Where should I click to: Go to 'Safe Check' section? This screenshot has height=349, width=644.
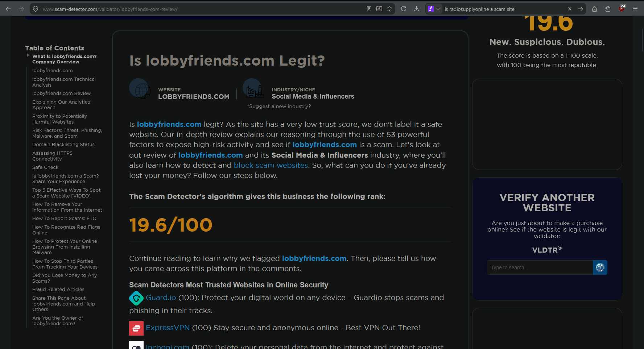click(45, 167)
